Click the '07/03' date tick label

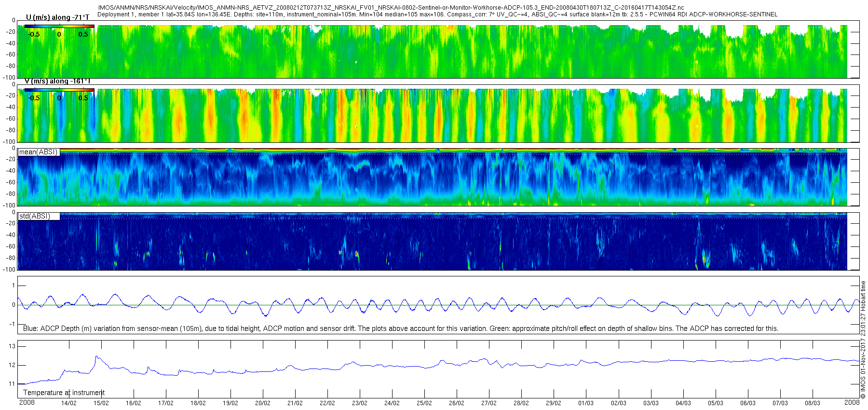[780, 403]
